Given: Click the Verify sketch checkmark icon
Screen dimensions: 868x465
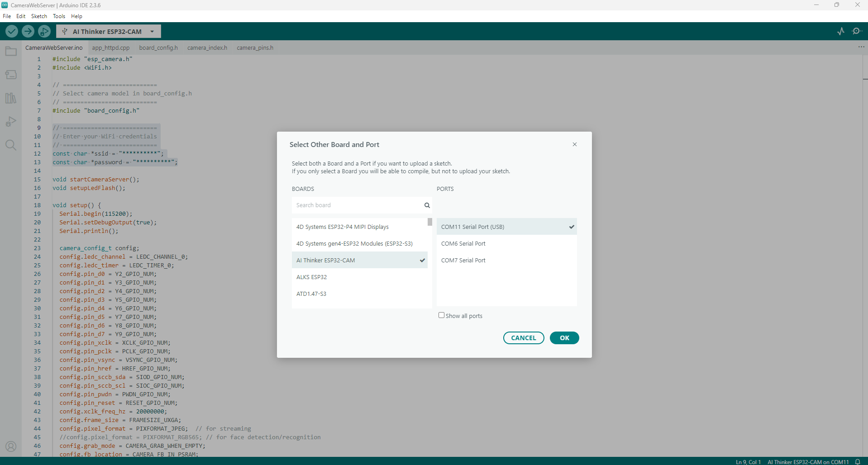Looking at the screenshot, I should (x=12, y=31).
